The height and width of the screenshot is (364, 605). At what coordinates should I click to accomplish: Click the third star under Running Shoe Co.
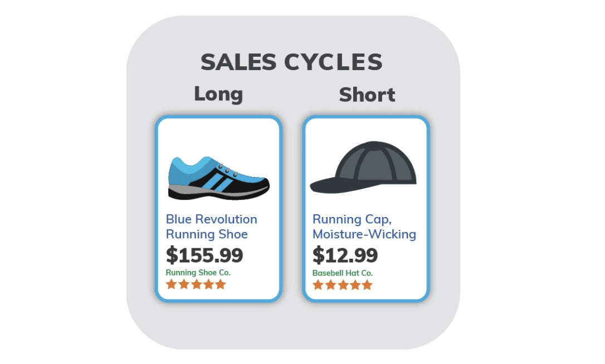pyautogui.click(x=197, y=284)
